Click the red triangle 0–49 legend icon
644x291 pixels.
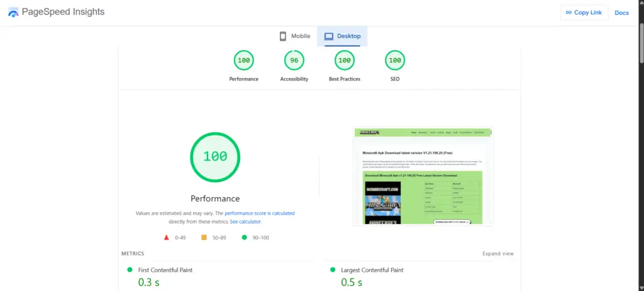coord(167,237)
